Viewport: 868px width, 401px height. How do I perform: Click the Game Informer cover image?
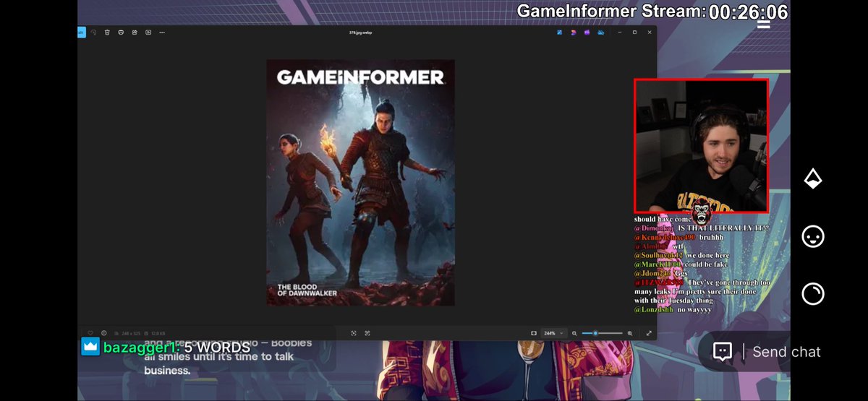pos(361,182)
